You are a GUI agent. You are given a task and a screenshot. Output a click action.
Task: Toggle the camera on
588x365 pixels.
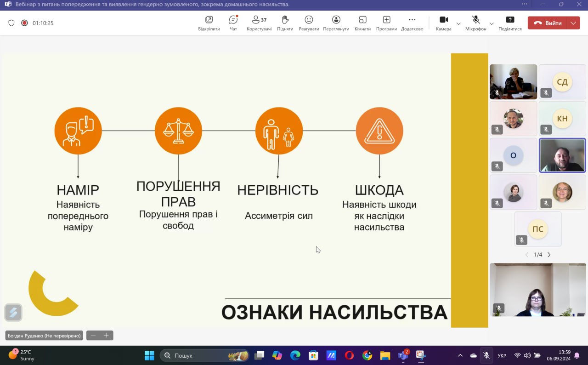coord(443,23)
